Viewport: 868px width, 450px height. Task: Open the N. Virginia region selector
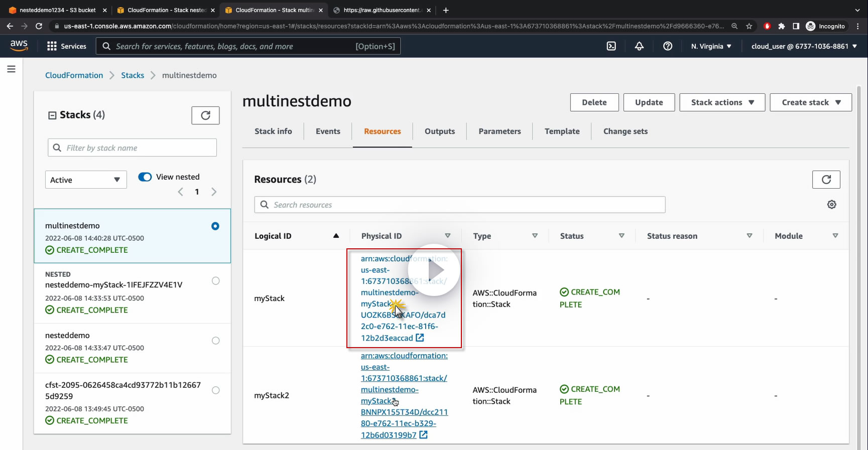[x=711, y=46]
